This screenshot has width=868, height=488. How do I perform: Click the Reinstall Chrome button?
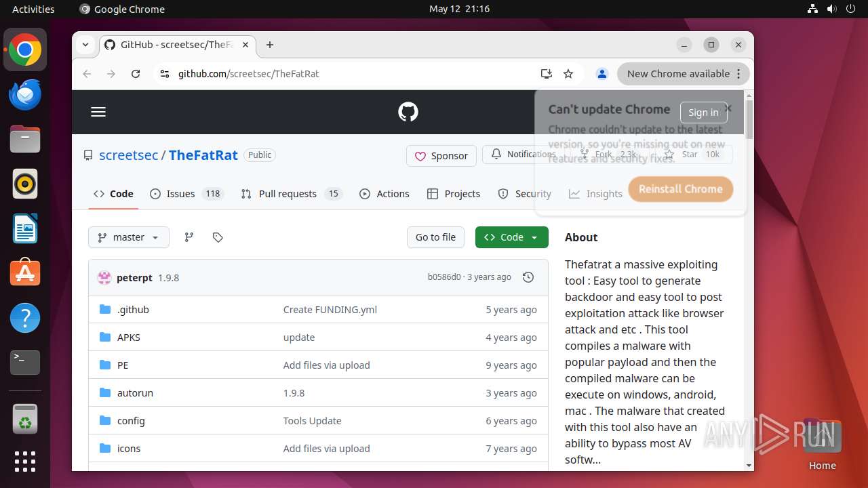(x=681, y=189)
